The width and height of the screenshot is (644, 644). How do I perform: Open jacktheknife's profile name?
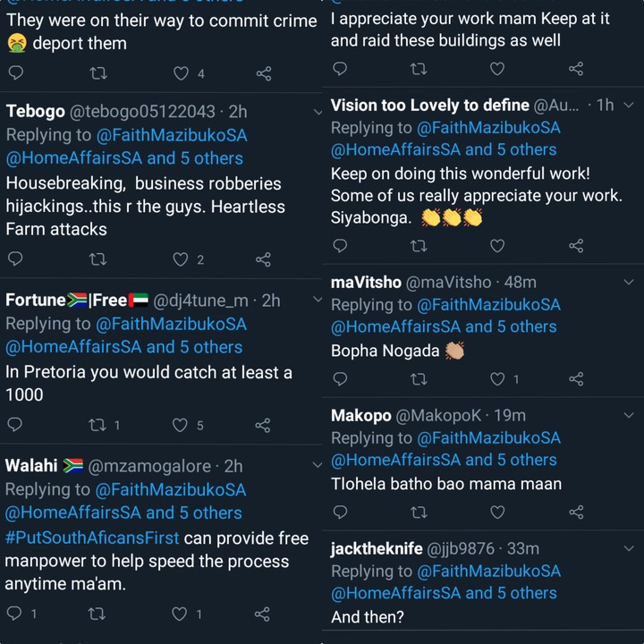377,548
